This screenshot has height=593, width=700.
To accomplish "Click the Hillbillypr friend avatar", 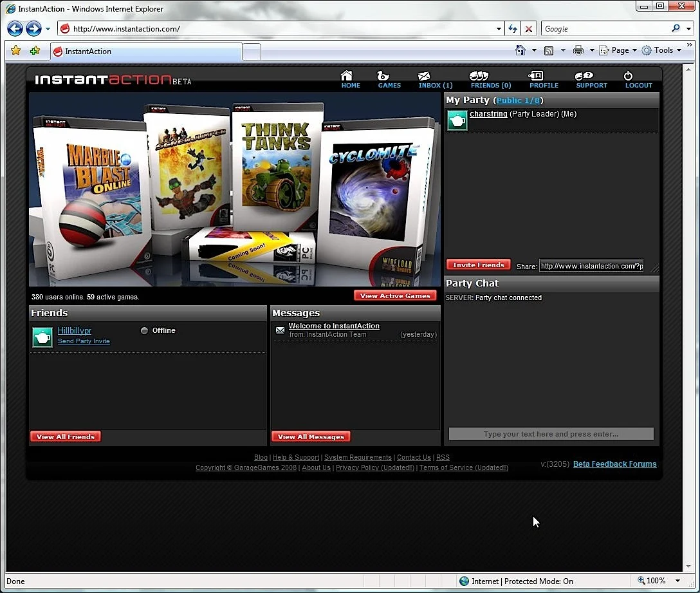I will (42, 337).
